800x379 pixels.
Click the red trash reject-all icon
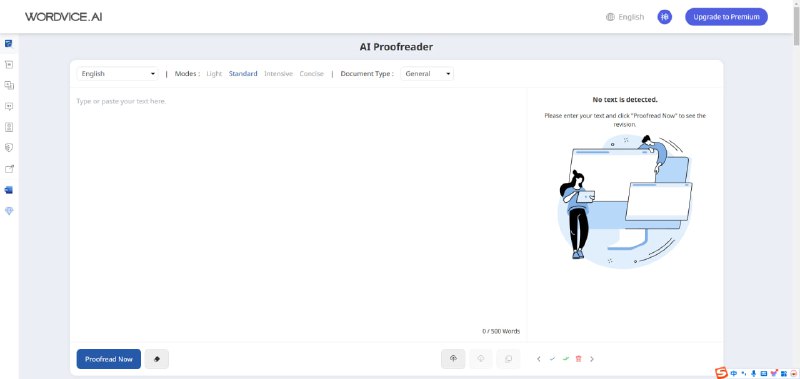[x=579, y=359]
